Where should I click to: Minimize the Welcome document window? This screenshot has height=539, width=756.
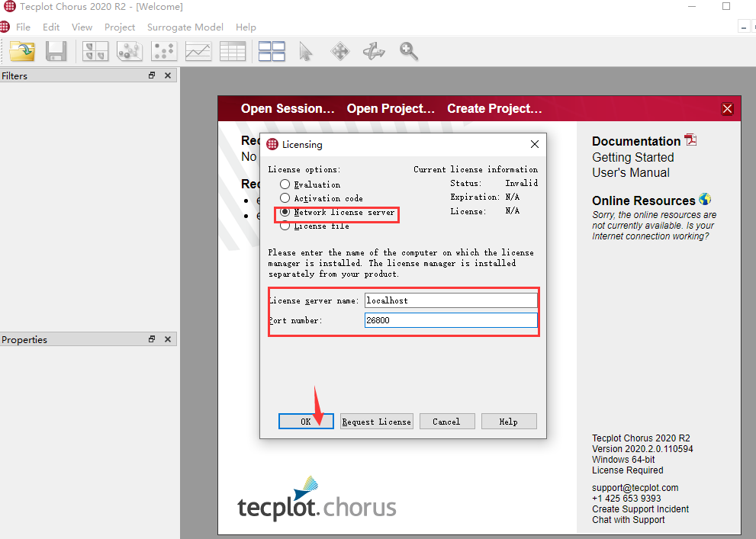click(x=744, y=27)
